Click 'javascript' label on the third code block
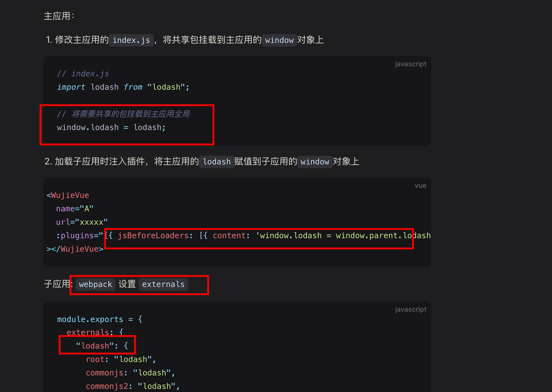 pyautogui.click(x=411, y=309)
